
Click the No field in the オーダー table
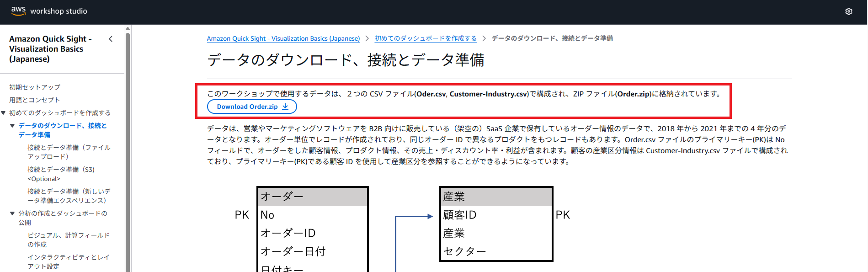[267, 215]
